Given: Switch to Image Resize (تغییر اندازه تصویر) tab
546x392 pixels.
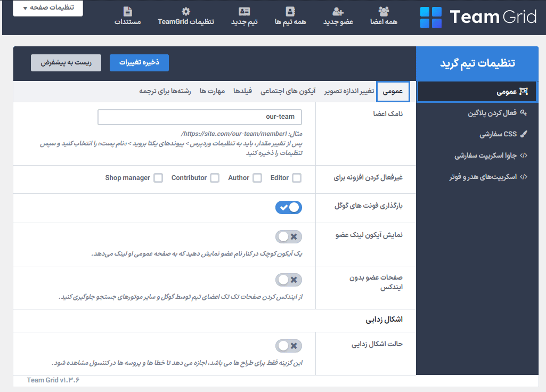Looking at the screenshot, I should [x=346, y=91].
